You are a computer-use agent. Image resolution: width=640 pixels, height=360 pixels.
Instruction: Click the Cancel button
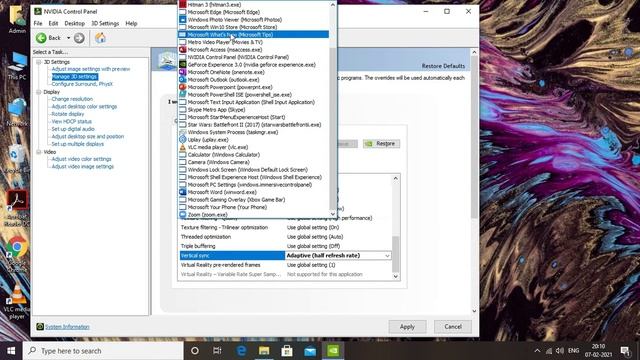(x=453, y=327)
